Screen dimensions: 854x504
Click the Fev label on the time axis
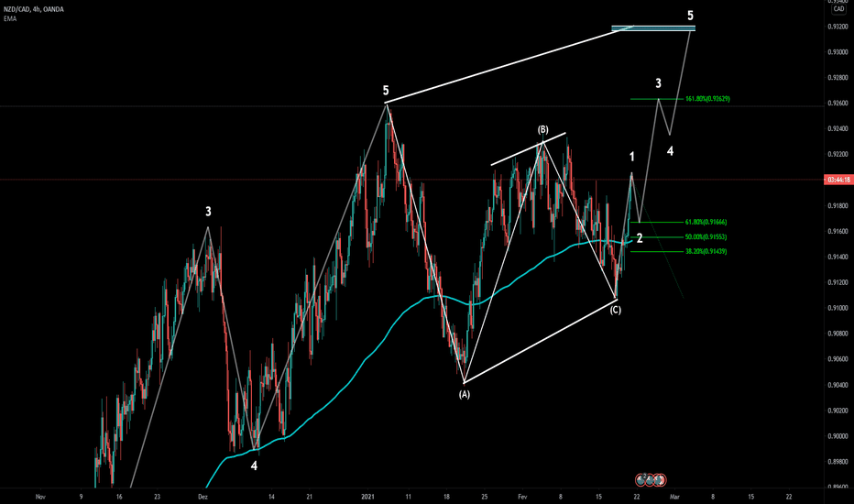(523, 497)
